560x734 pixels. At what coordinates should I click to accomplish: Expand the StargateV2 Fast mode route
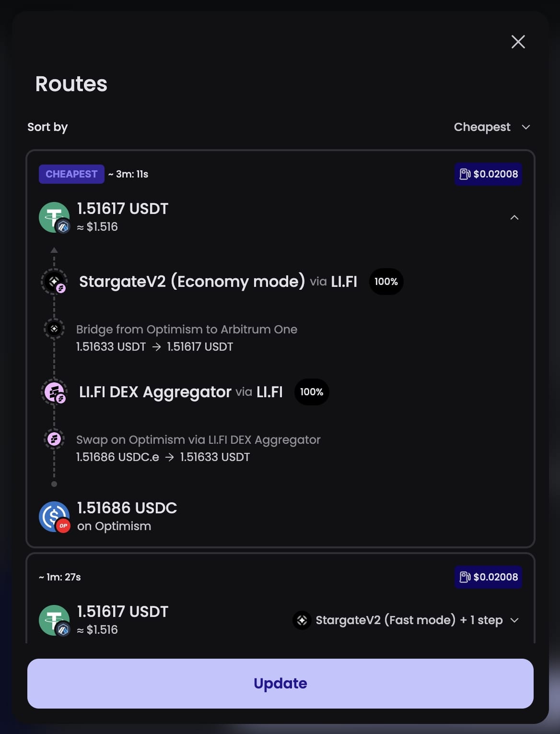pos(514,620)
